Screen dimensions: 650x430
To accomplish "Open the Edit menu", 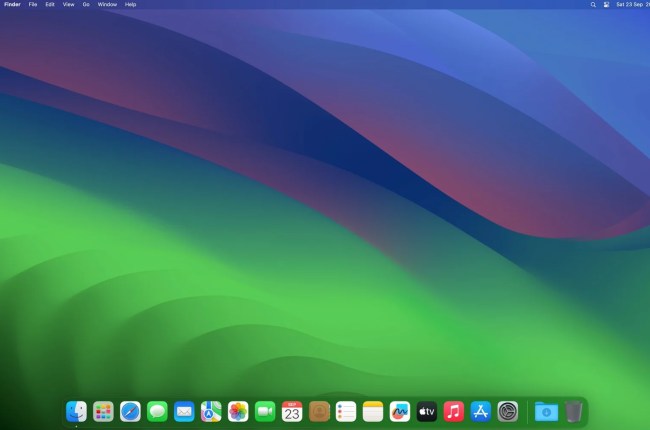I will point(50,5).
